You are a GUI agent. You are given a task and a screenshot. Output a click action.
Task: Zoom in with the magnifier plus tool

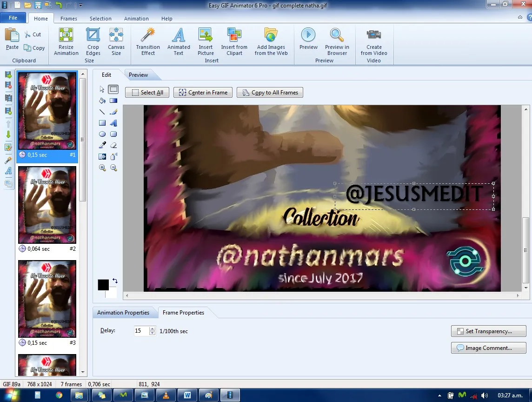102,167
